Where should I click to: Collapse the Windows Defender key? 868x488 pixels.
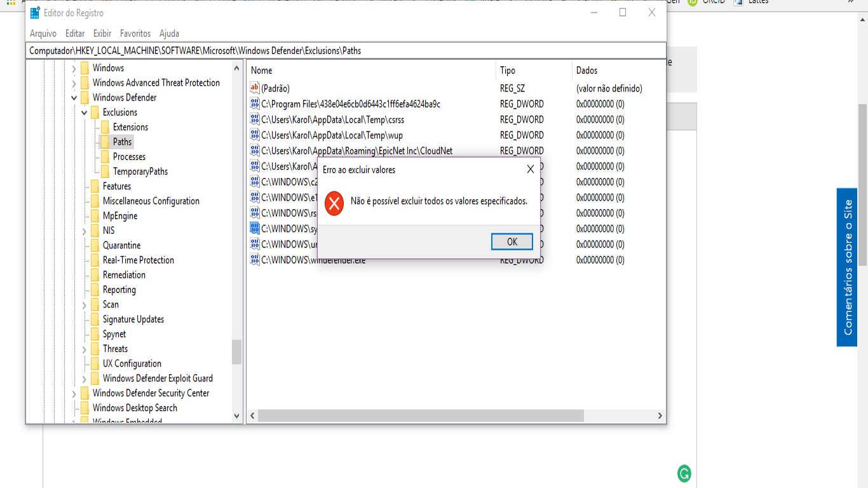pyautogui.click(x=74, y=98)
